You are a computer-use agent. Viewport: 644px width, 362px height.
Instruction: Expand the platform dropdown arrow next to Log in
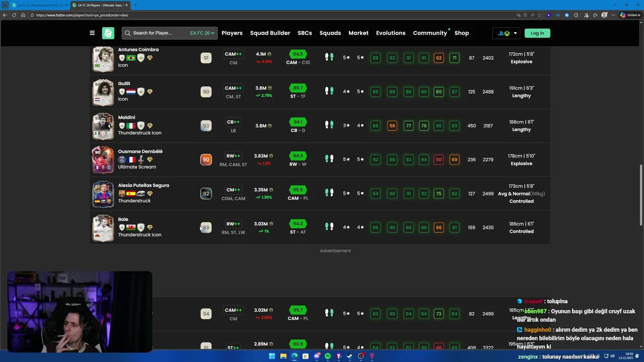515,34
